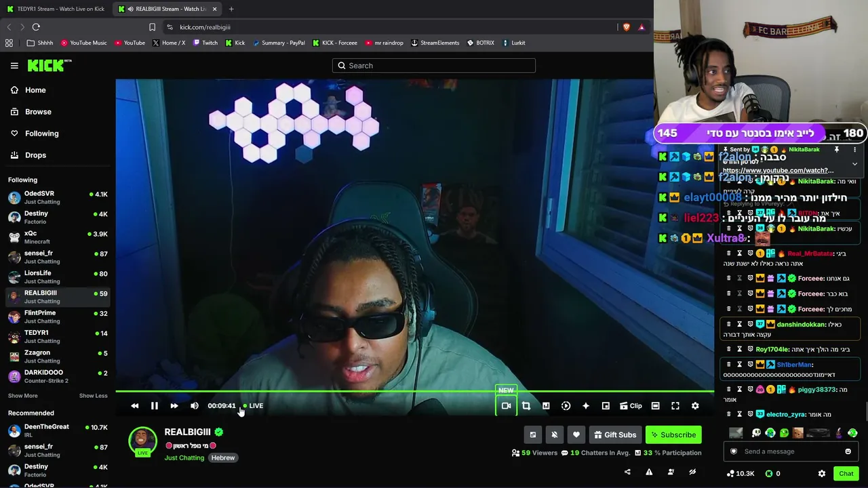
Task: Unpin the pinned chat message
Action: tap(837, 150)
